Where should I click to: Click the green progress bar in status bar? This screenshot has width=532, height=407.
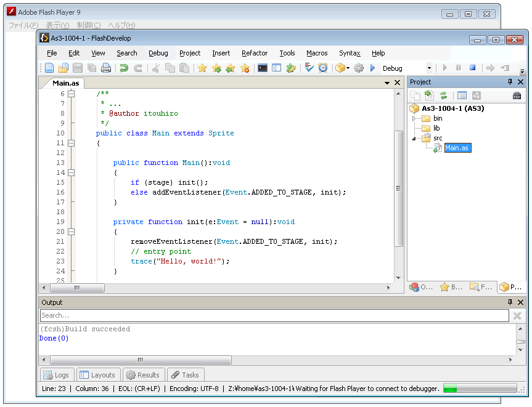pos(480,389)
